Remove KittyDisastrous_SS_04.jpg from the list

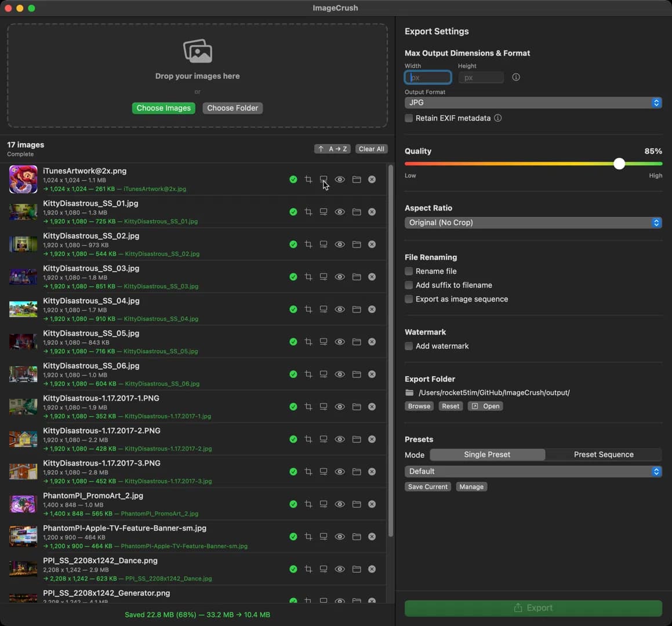coord(372,310)
